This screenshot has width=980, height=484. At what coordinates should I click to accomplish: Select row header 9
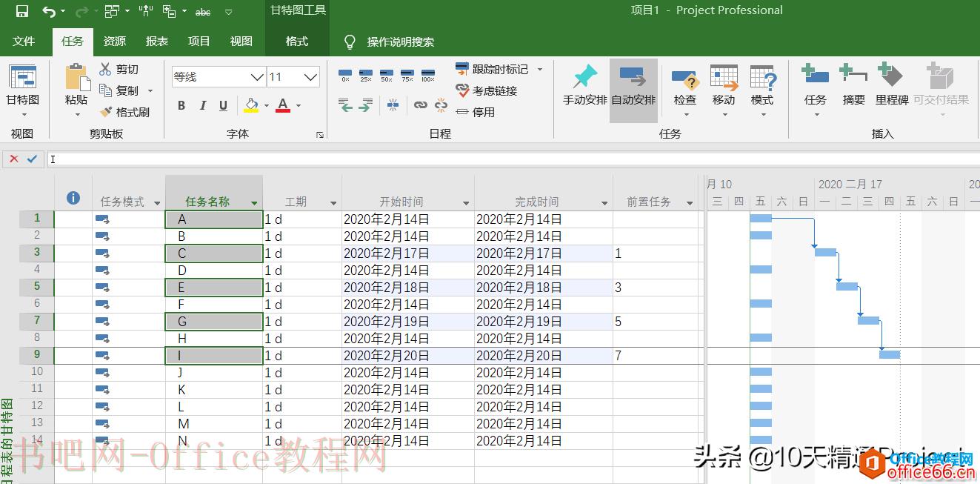(x=36, y=355)
